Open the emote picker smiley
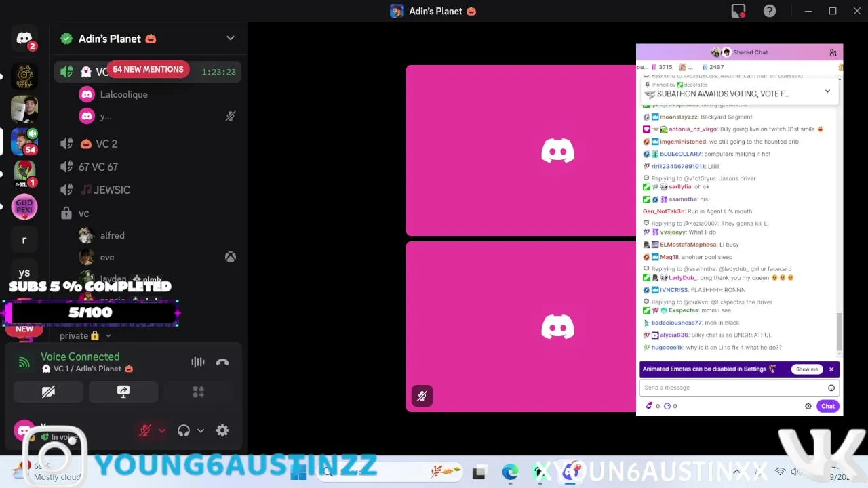 coord(831,388)
